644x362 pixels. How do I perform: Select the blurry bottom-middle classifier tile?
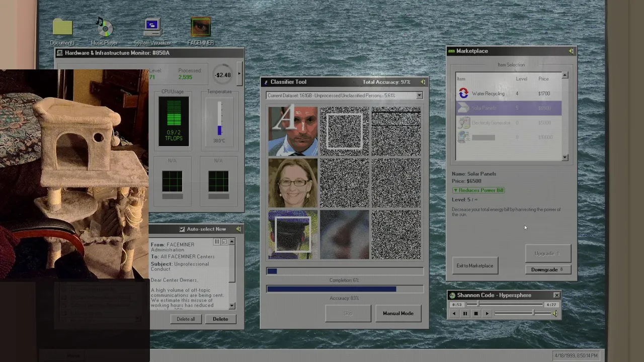tap(345, 234)
